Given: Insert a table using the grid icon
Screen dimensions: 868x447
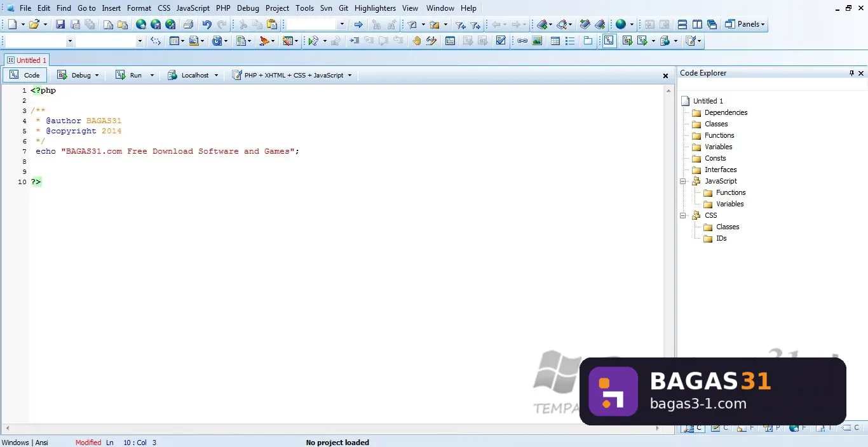Looking at the screenshot, I should [555, 41].
